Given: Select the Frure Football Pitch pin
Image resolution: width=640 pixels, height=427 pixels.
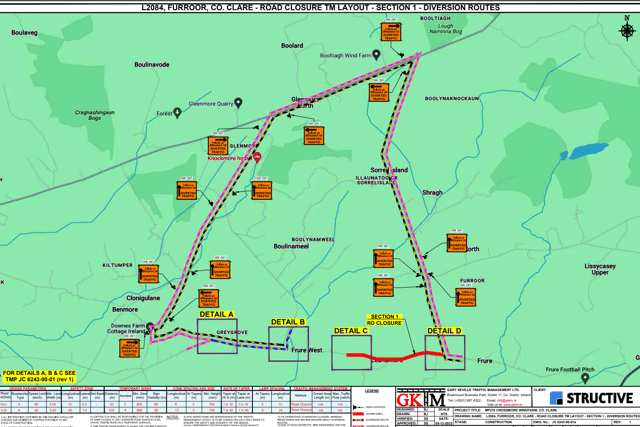Looking at the screenshot, I should [x=585, y=378].
